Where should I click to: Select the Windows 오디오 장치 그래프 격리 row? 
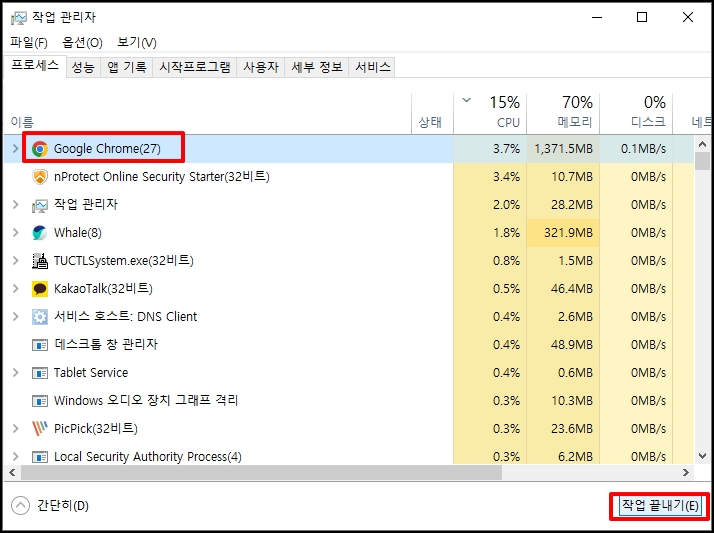[349, 401]
